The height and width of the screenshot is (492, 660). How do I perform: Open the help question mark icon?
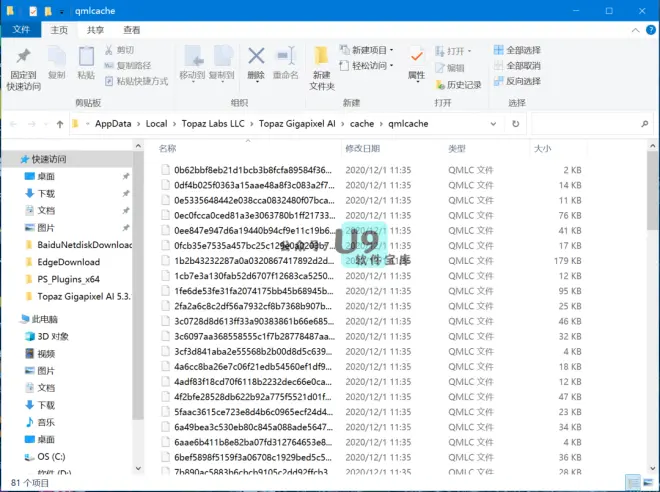point(650,30)
